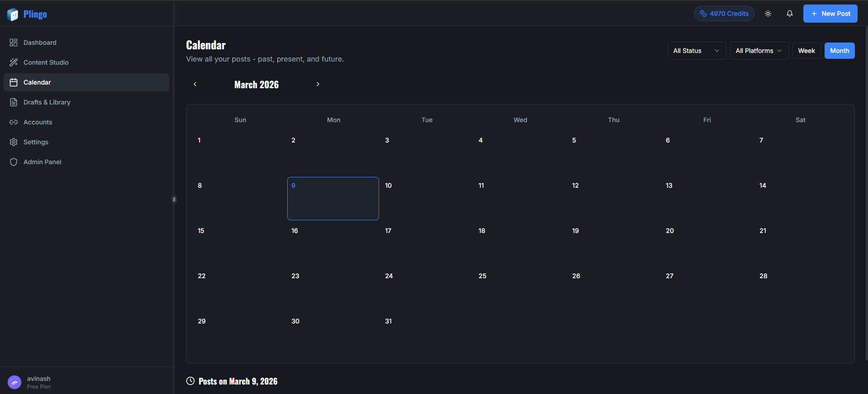The height and width of the screenshot is (394, 868).
Task: Select March 1 on calendar
Action: pos(240,153)
